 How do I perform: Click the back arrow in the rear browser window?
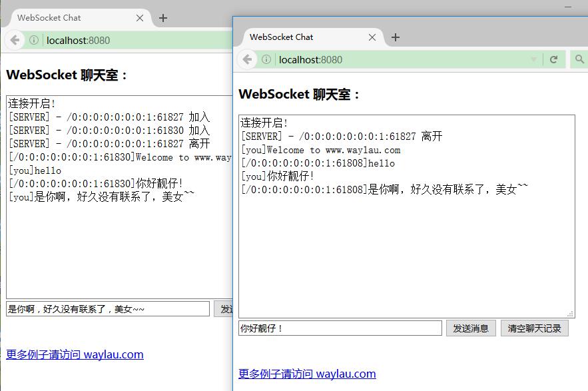[x=15, y=41]
